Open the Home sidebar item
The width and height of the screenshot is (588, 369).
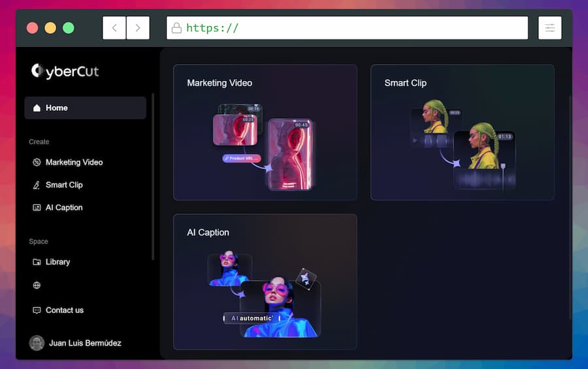tap(85, 108)
